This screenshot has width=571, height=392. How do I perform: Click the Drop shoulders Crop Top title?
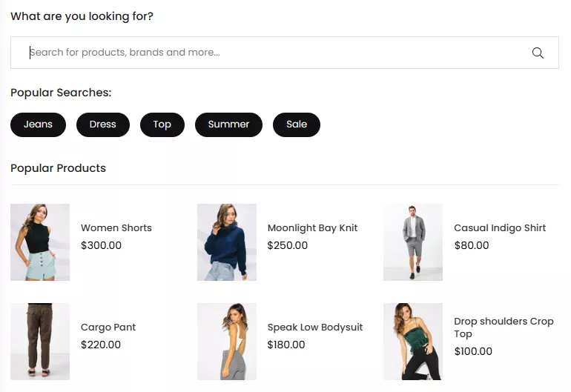[x=504, y=328]
